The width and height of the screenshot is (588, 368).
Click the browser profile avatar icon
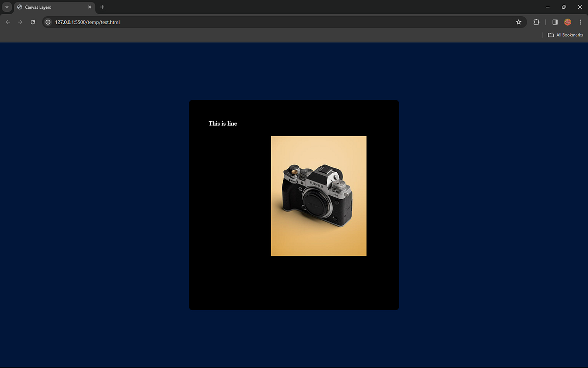coord(567,22)
